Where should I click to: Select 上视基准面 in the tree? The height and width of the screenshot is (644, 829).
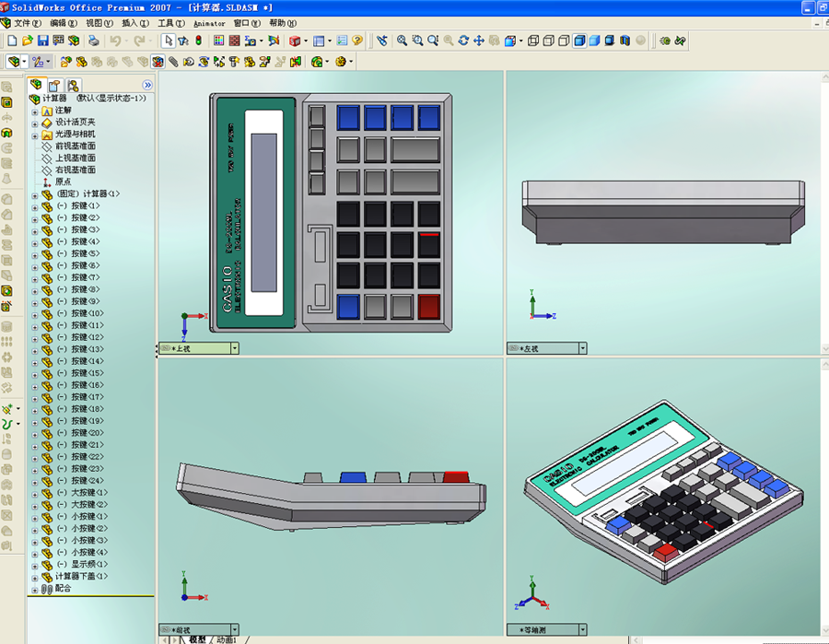coord(76,158)
